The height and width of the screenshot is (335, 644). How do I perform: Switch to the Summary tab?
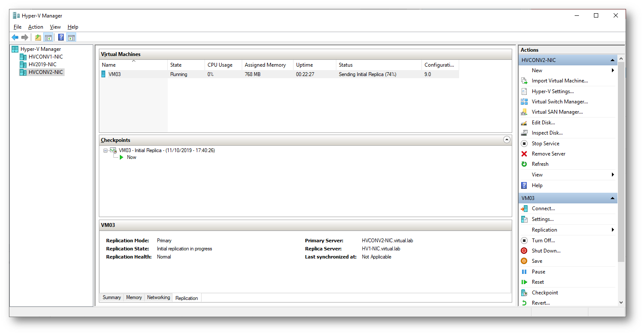pos(112,297)
